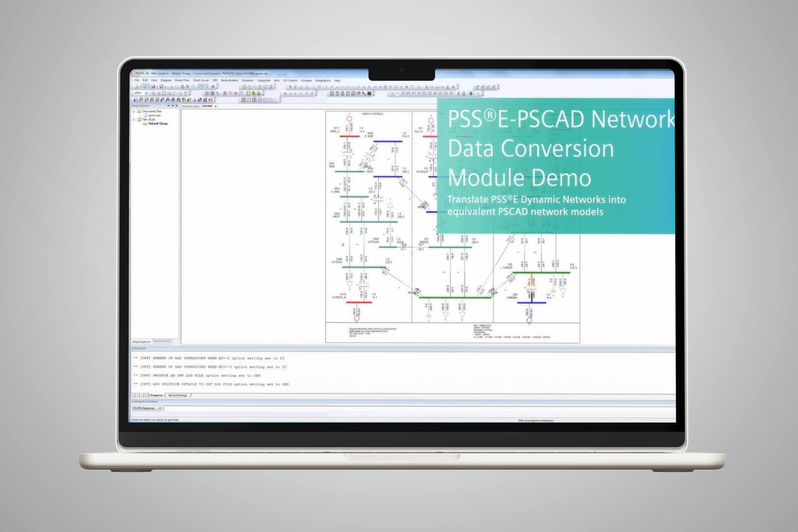798x532 pixels.
Task: Select the Progress output tab
Action: tap(157, 395)
